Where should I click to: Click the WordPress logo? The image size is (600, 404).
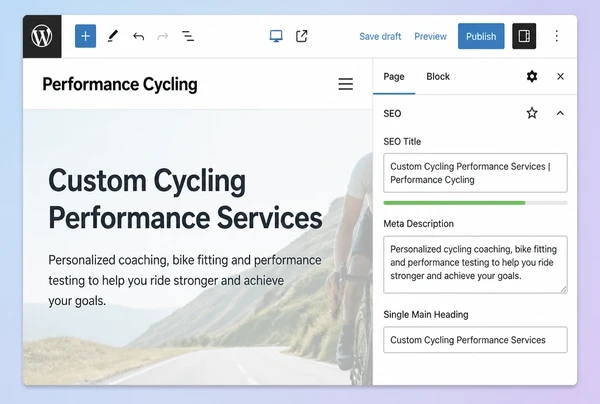point(42,36)
